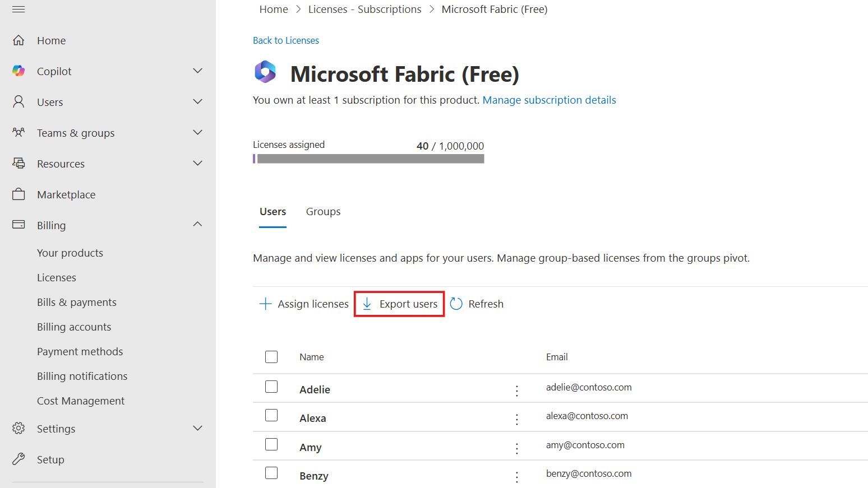
Task: Click the Export users button
Action: pos(399,304)
